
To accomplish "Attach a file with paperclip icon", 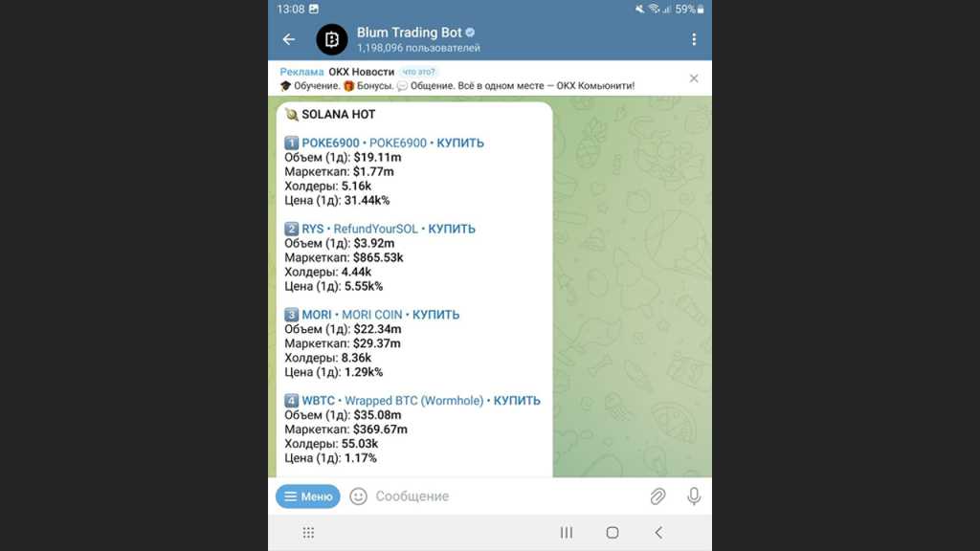I will tap(657, 496).
